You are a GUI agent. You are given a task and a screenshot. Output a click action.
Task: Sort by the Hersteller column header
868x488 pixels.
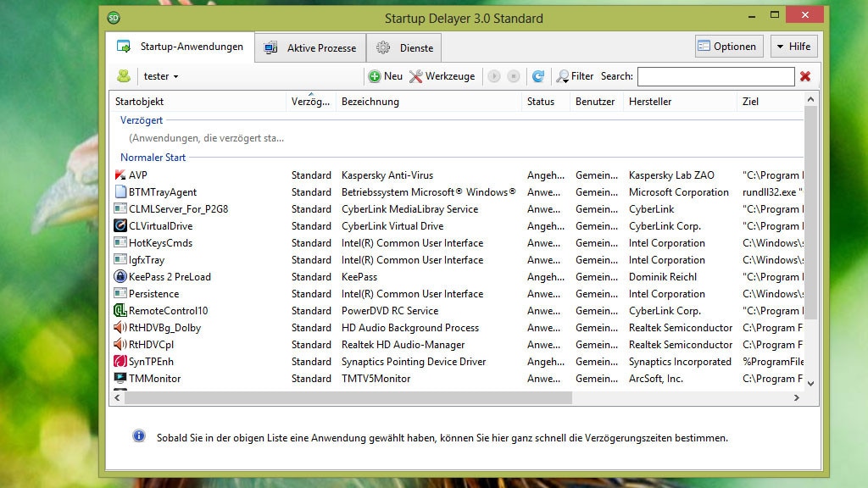pyautogui.click(x=679, y=102)
